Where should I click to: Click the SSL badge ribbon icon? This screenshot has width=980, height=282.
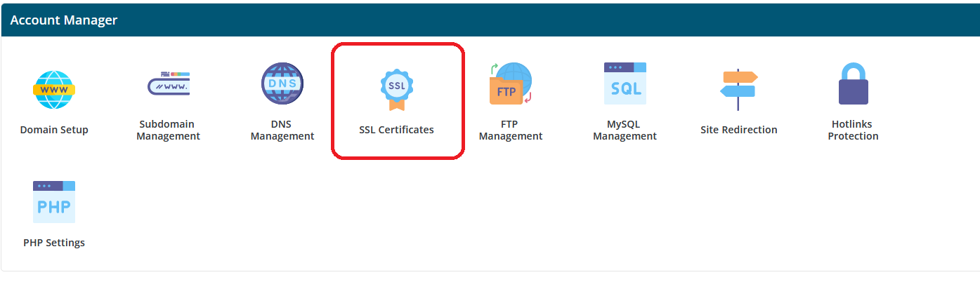pyautogui.click(x=397, y=89)
